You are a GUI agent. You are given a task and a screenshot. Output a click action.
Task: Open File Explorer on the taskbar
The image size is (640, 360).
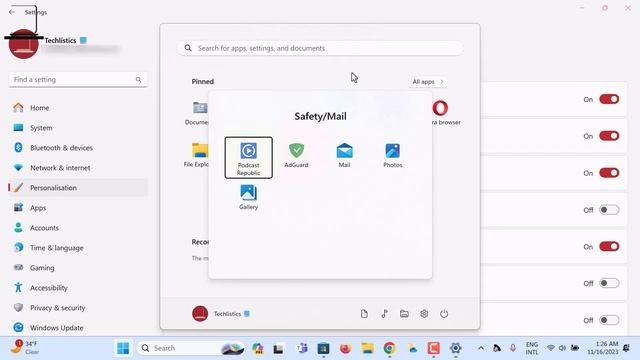[x=367, y=348]
